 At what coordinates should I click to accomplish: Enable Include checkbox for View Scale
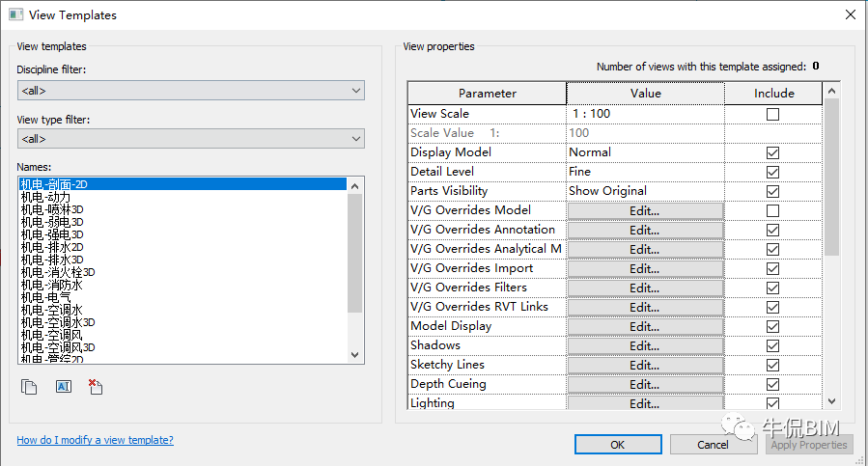pyautogui.click(x=772, y=114)
